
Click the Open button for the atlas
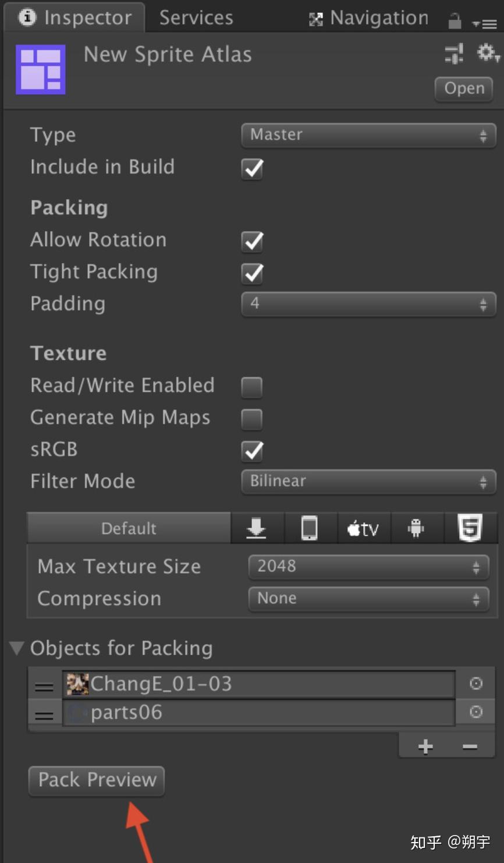[x=463, y=89]
